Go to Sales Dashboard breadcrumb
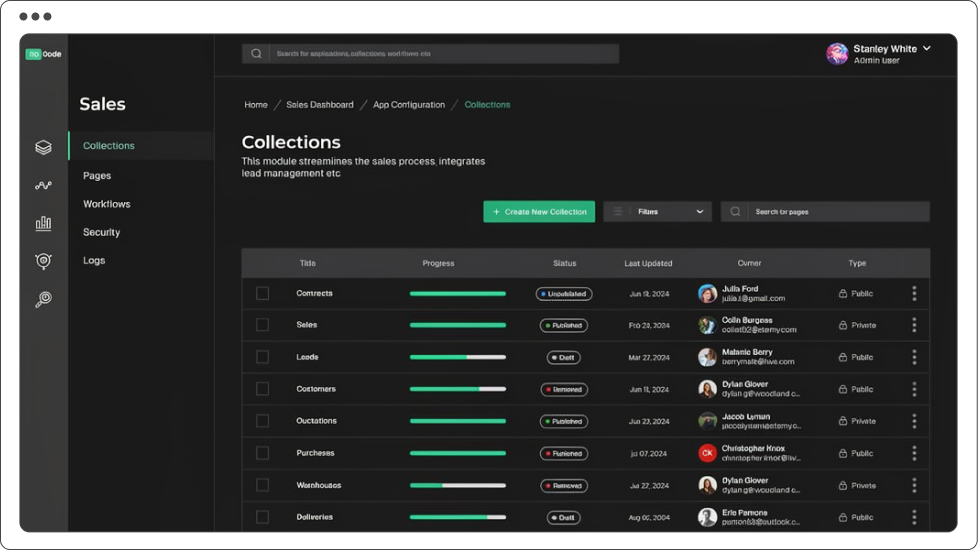 320,105
